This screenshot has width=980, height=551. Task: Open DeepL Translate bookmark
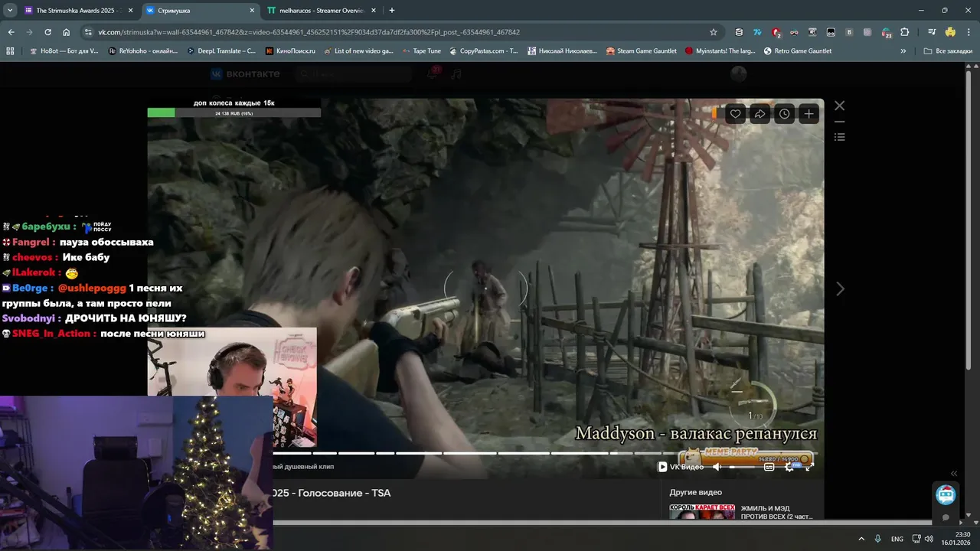coord(221,51)
